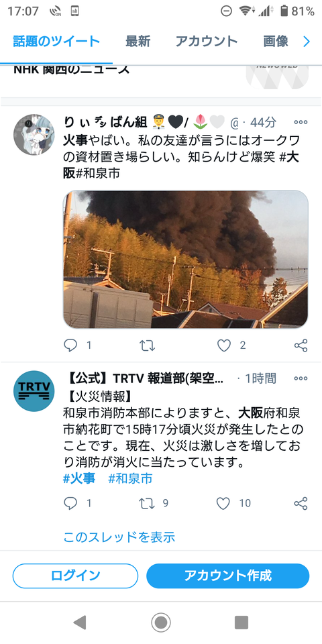Tap the reply icon on the smoke photo tweet
Screen dimensions: 322x644
(70, 345)
